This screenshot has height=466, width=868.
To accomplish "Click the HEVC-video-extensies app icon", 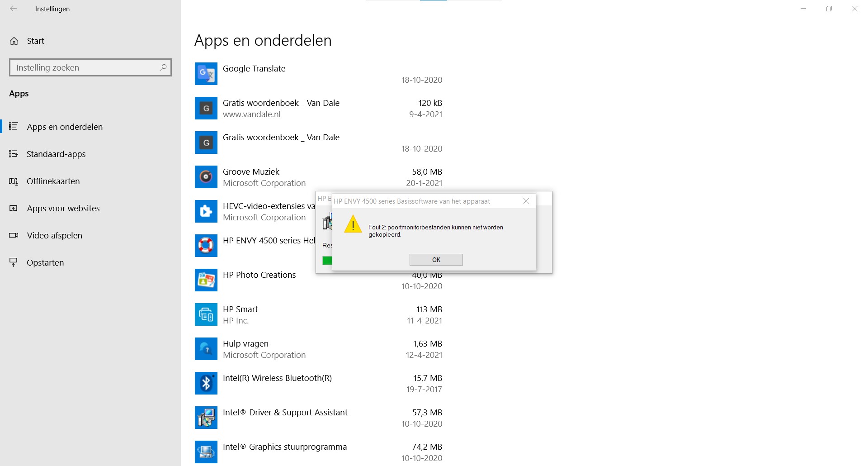I will pyautogui.click(x=206, y=211).
